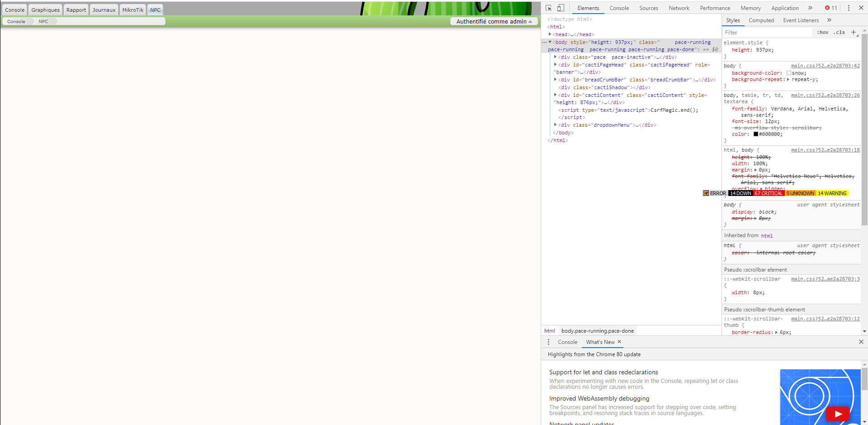
Task: Open the DevTools three-dot customize menu
Action: (x=849, y=8)
